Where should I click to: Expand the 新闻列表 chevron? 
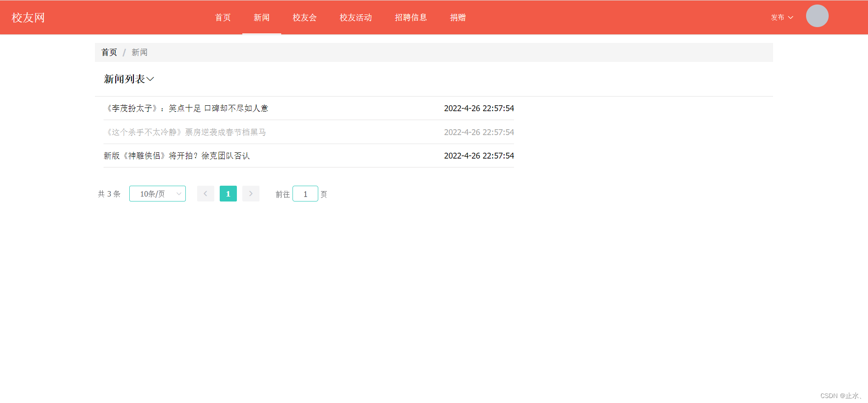(x=151, y=79)
